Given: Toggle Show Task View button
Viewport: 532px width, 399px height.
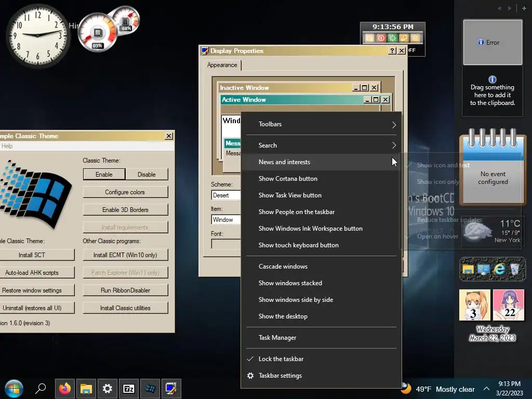Looking at the screenshot, I should (321, 195).
